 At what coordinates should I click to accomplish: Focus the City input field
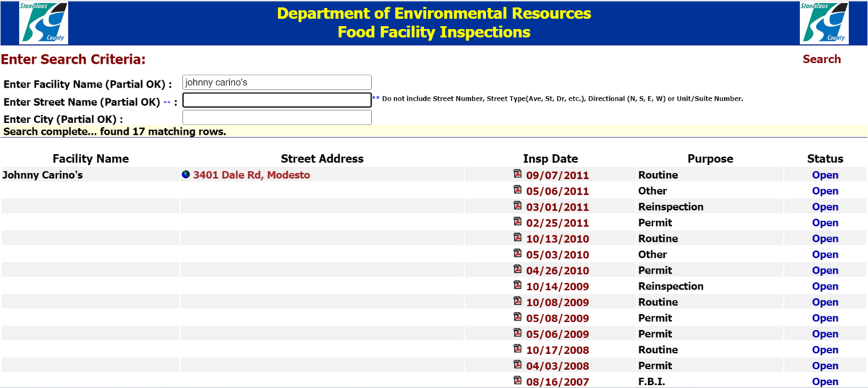coord(277,117)
